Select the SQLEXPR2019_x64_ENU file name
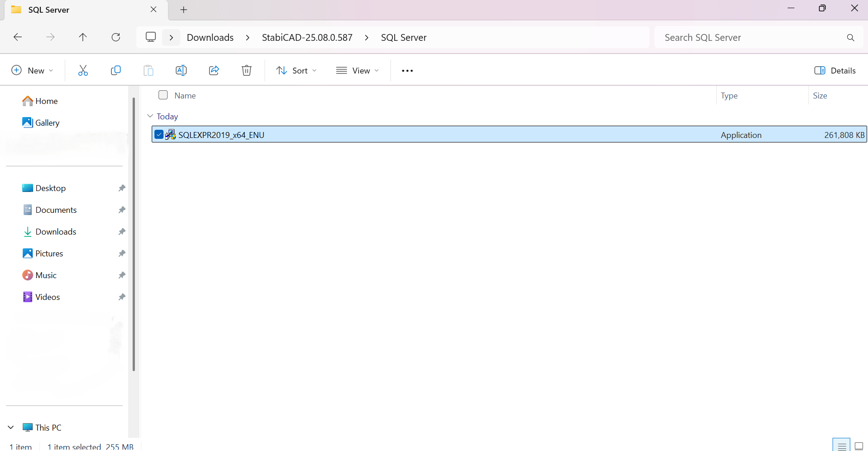 pyautogui.click(x=221, y=135)
